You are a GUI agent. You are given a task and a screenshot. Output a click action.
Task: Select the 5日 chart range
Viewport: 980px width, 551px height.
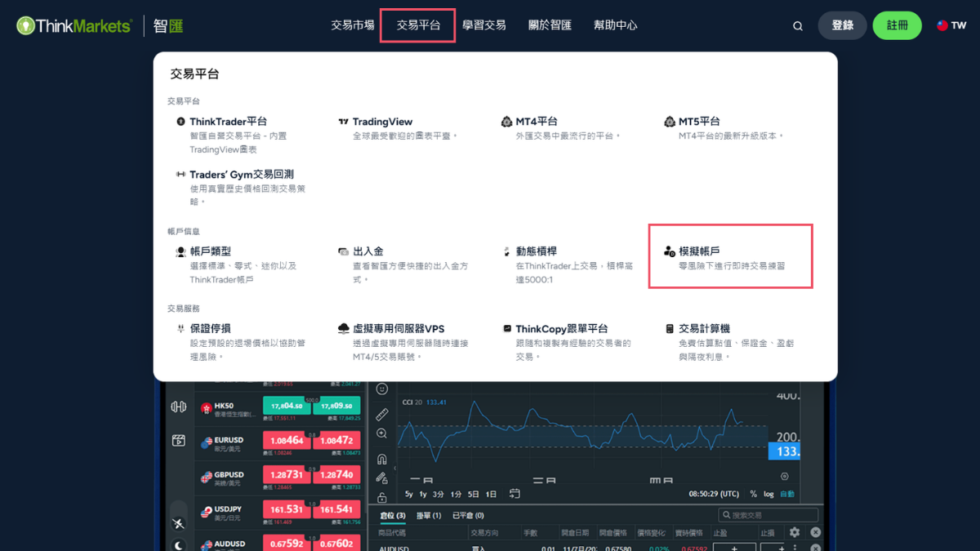[474, 495]
